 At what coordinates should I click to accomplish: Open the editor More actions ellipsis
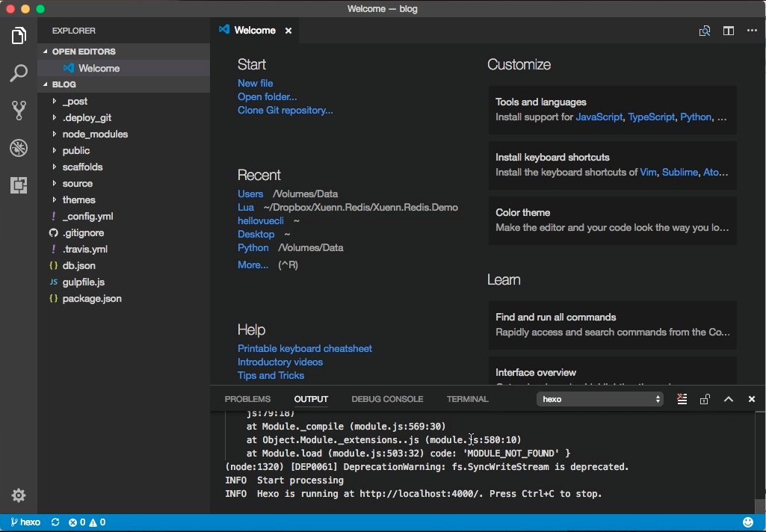tap(752, 31)
